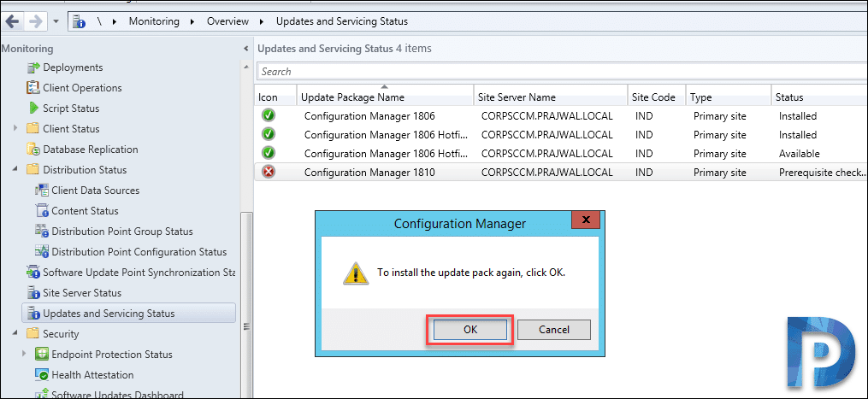The image size is (868, 399).
Task: Open the Site Server Status icon
Action: click(34, 293)
